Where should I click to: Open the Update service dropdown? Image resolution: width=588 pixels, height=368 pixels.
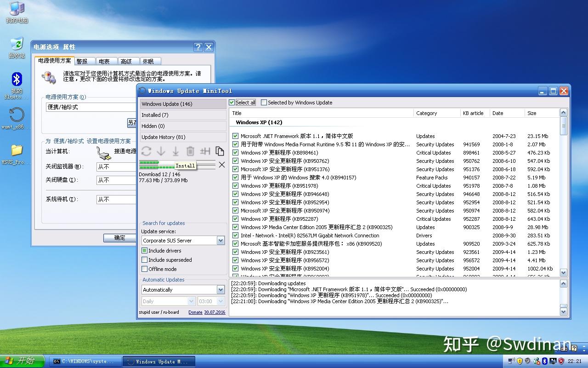(220, 241)
